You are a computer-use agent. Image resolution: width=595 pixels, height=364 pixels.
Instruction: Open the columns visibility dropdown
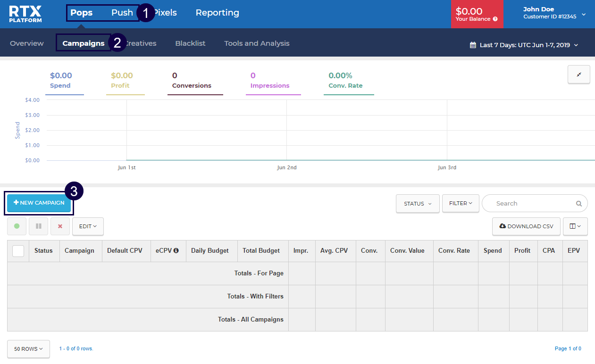tap(575, 226)
